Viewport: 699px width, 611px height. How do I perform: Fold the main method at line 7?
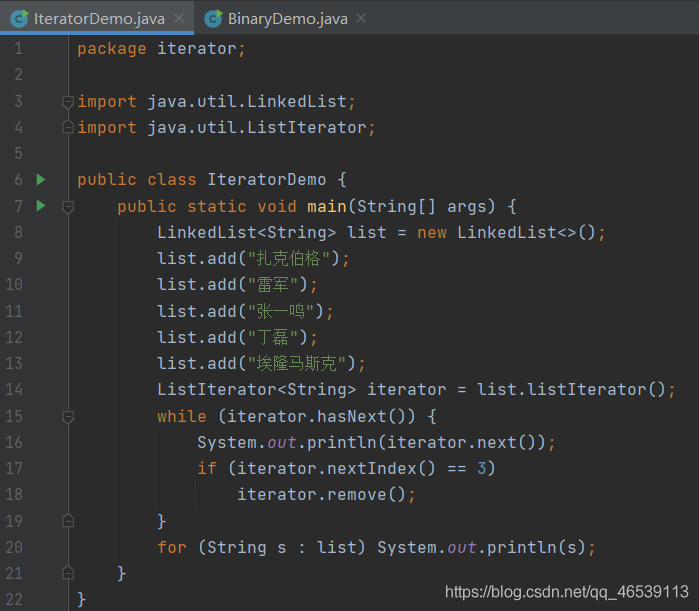68,207
